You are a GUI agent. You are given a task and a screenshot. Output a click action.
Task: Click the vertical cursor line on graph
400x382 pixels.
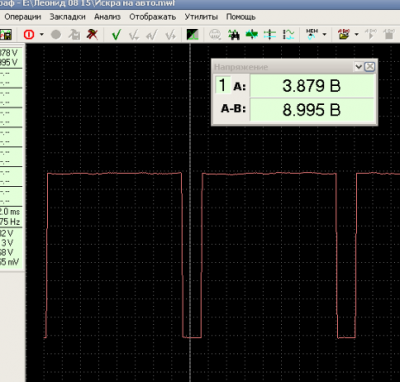pyautogui.click(x=190, y=213)
